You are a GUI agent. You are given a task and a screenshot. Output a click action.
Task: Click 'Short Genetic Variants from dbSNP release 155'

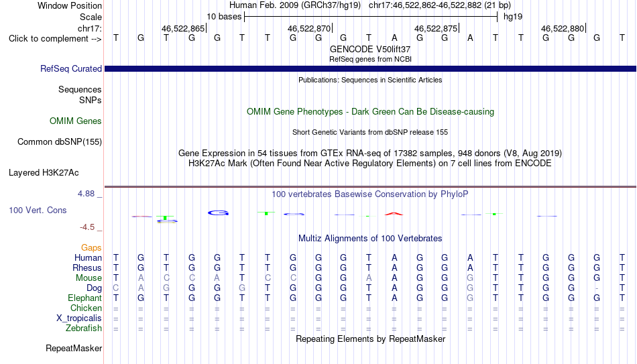pyautogui.click(x=370, y=133)
